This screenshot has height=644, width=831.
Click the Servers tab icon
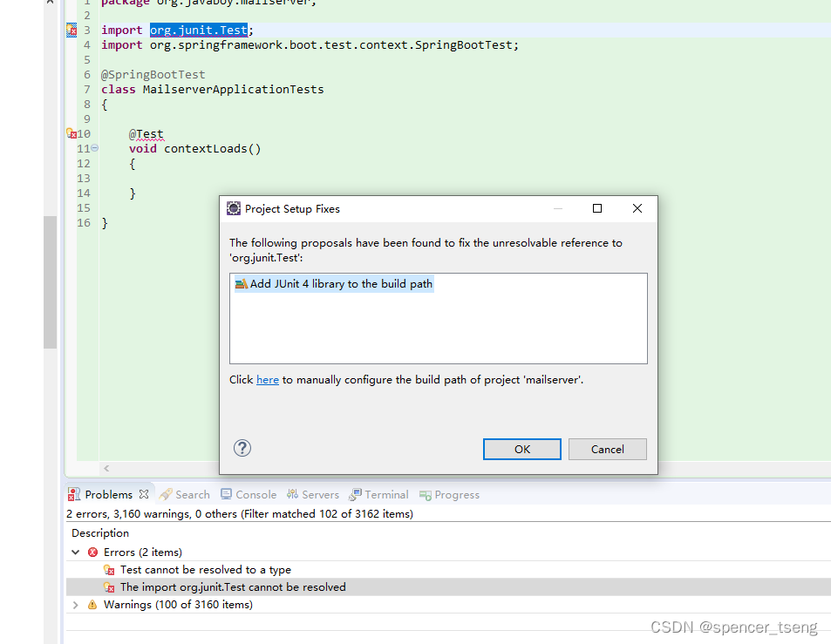pos(292,494)
